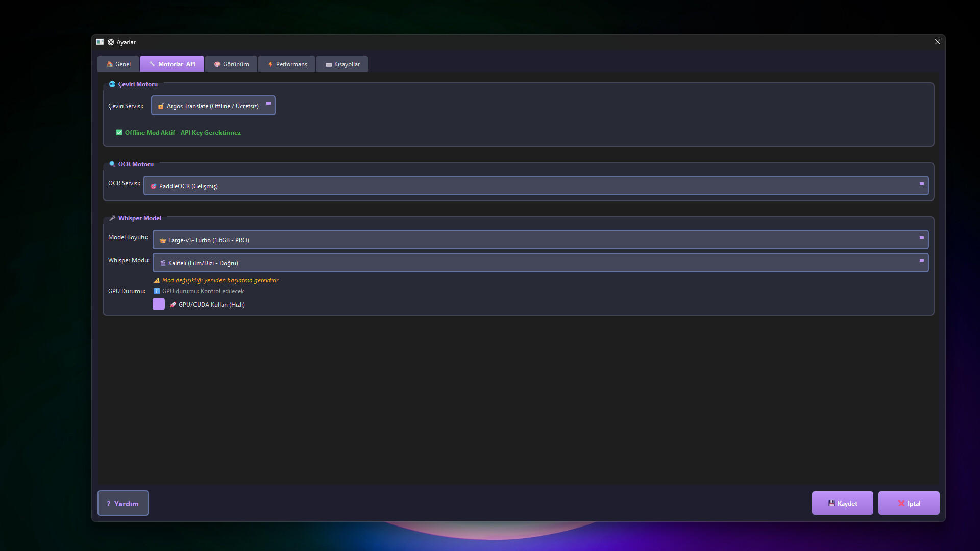
Task: Open the Performans tab
Action: 287,64
